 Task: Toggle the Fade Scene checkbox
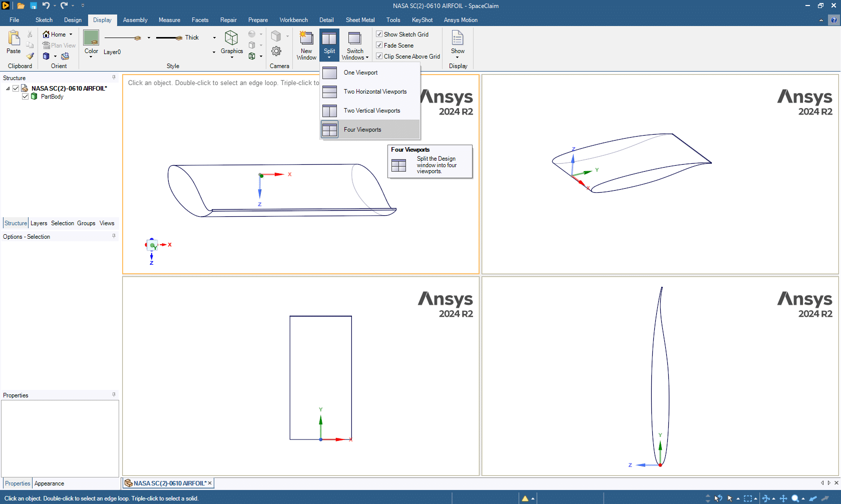379,46
